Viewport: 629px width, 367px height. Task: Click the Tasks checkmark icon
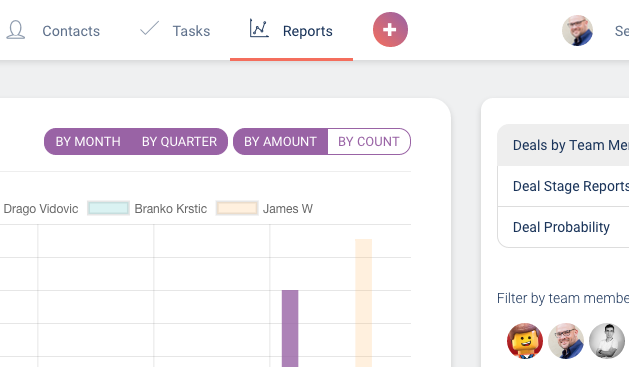(149, 28)
